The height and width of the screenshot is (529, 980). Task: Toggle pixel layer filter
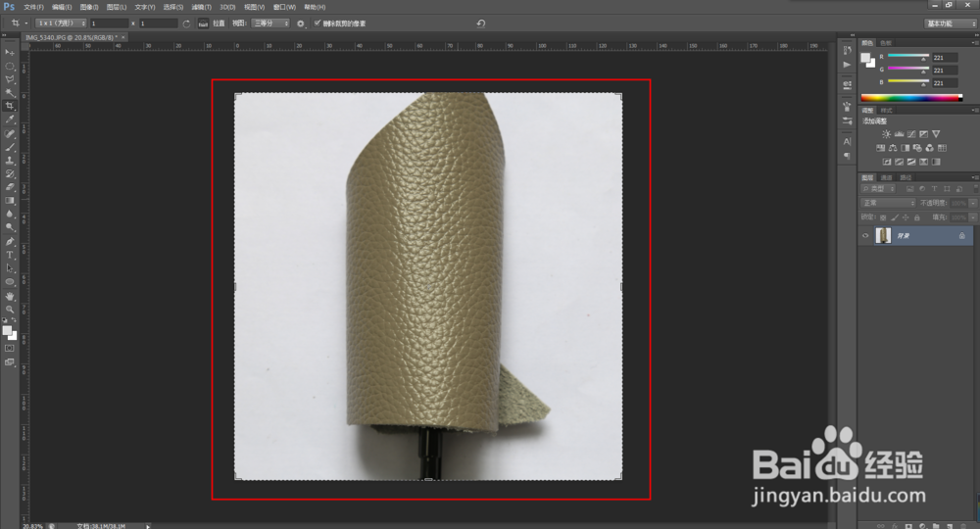(x=910, y=189)
